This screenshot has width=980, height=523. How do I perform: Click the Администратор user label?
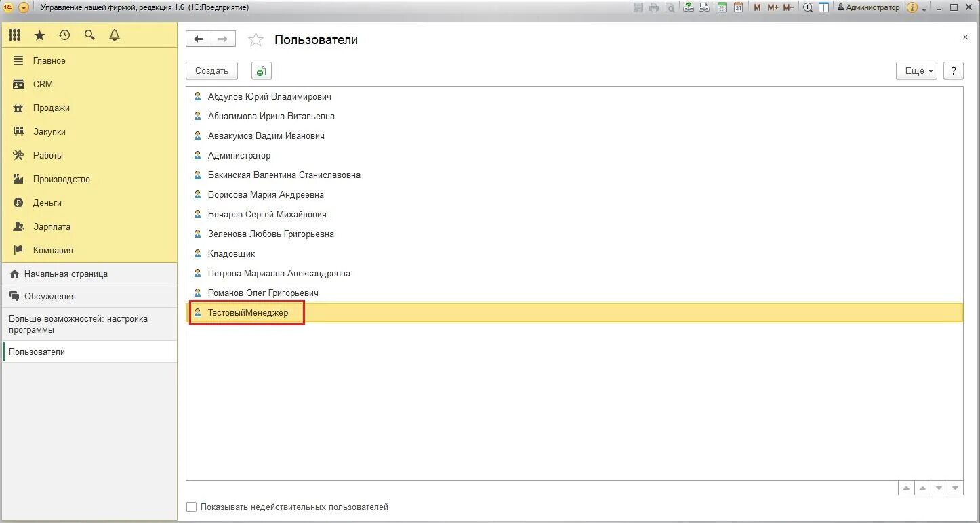tap(869, 7)
